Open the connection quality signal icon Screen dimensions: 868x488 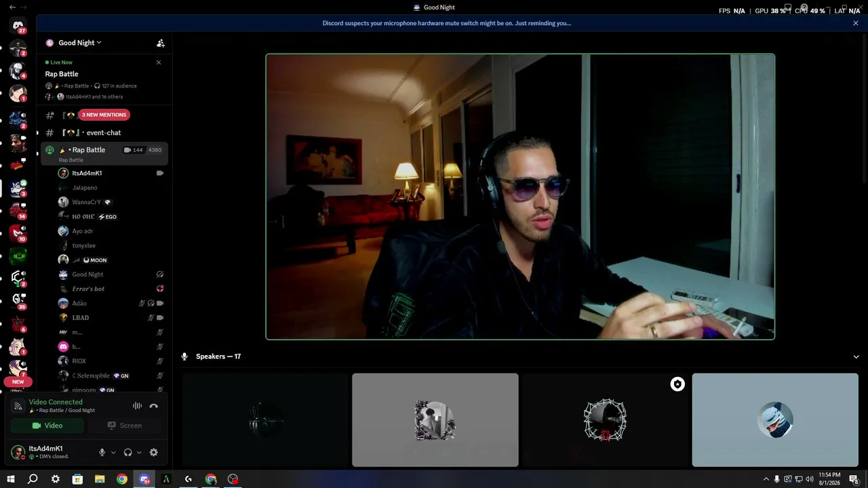click(x=18, y=406)
